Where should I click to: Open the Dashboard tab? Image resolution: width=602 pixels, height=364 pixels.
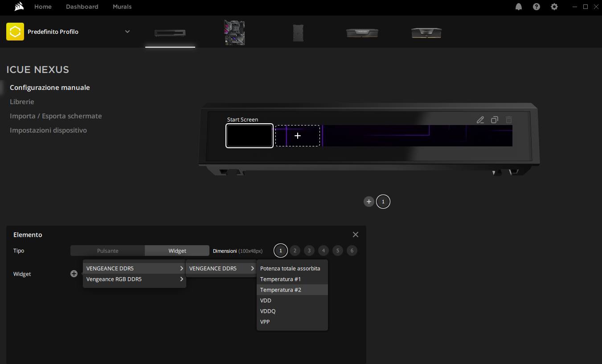coord(82,7)
